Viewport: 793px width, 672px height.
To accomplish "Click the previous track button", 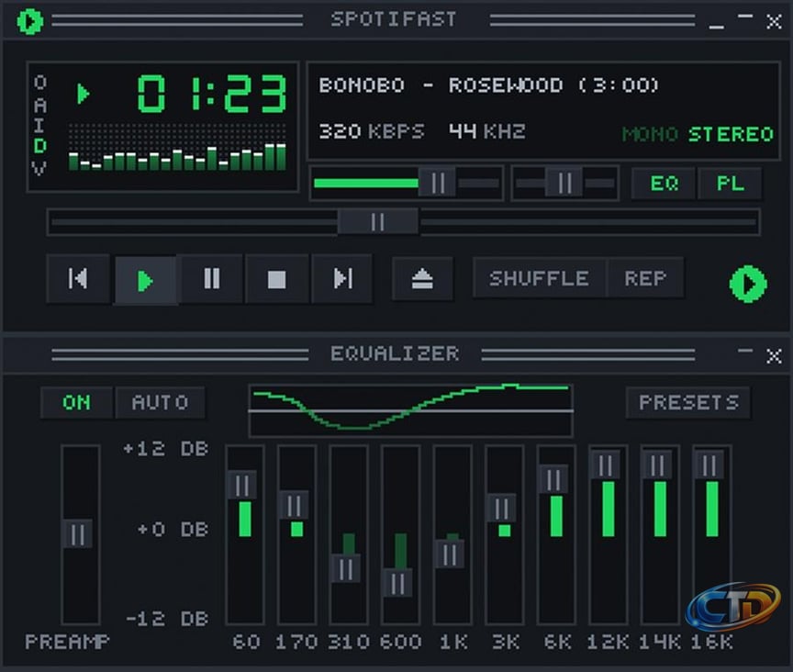I will point(78,279).
